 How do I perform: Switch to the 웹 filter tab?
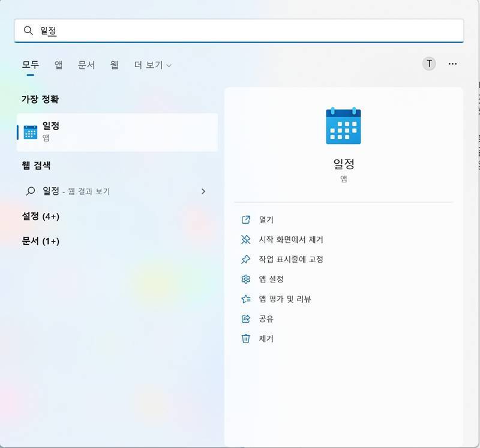click(x=115, y=65)
